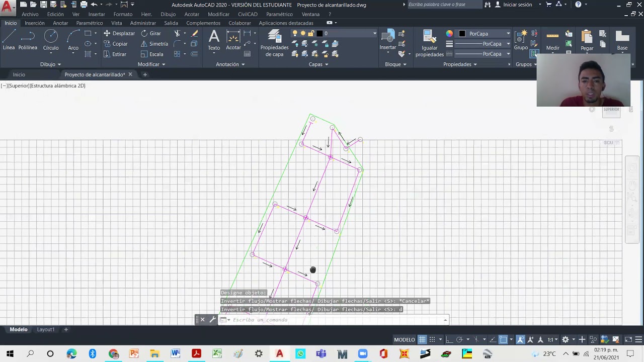Expand the Anotación panel dropdown
This screenshot has width=644, height=362.
230,64
